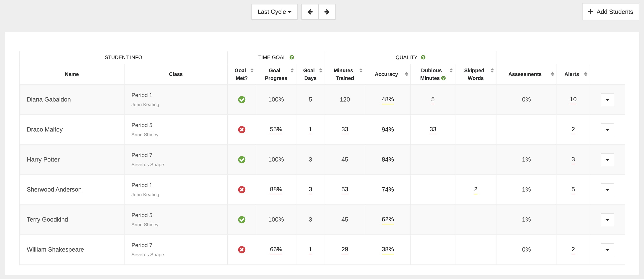
Task: Sort table by Alerts column
Action: (586, 74)
